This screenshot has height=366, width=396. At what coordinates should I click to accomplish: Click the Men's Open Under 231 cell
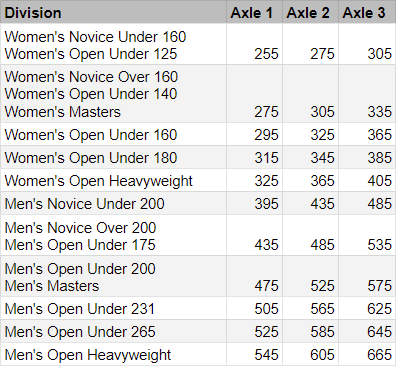coord(113,308)
